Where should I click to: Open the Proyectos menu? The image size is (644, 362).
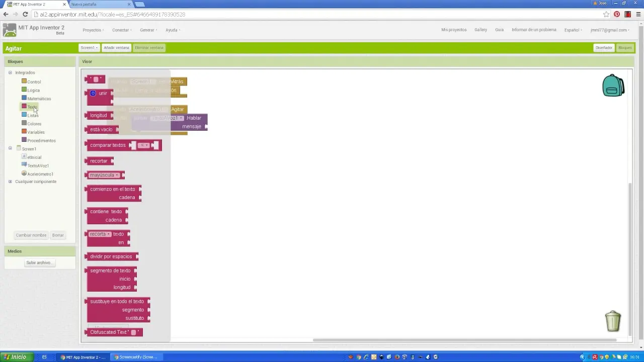[93, 30]
